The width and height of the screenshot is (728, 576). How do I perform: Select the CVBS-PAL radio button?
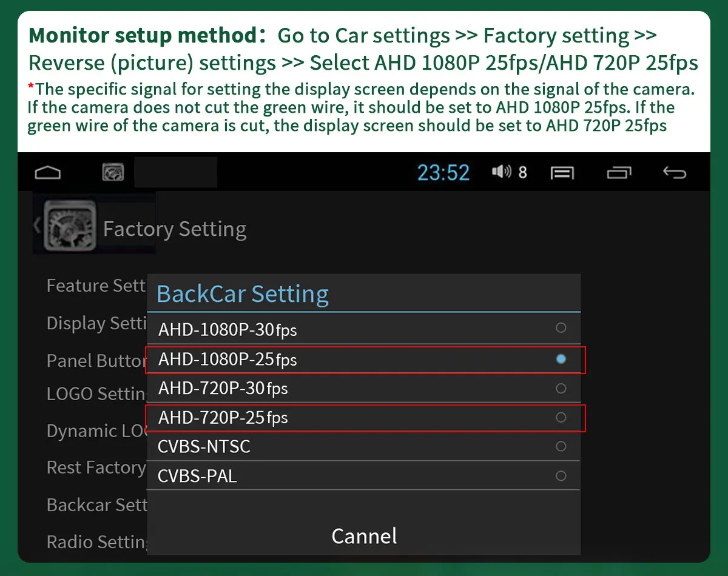561,476
